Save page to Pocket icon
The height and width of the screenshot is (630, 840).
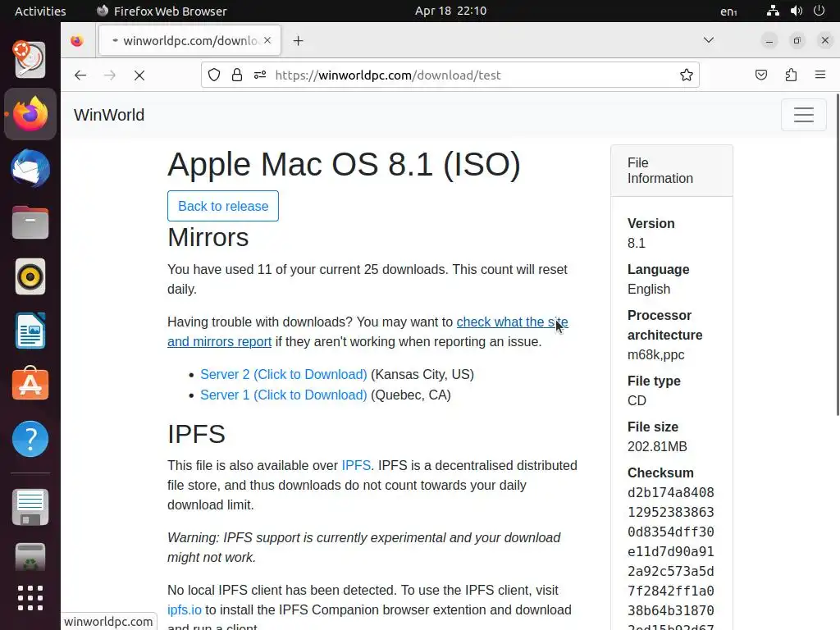pyautogui.click(x=761, y=75)
